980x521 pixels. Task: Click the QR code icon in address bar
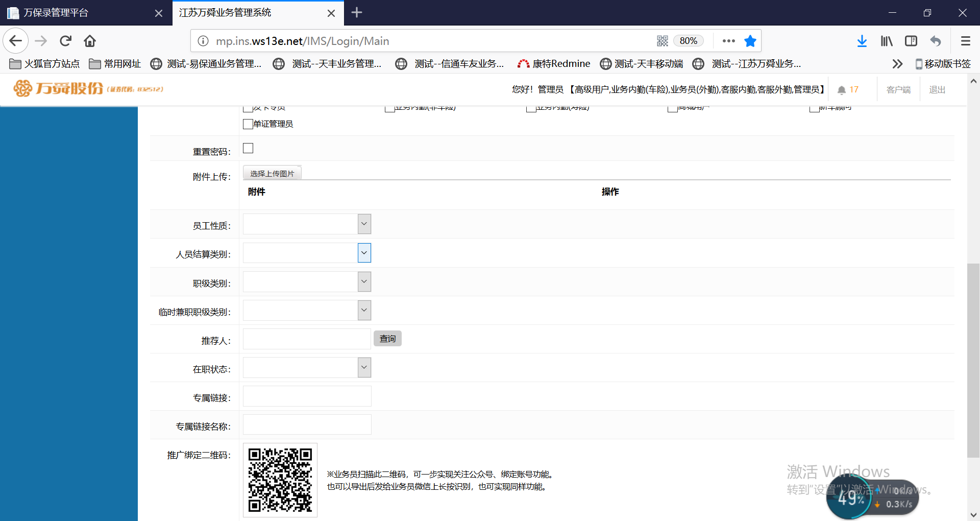tap(662, 41)
